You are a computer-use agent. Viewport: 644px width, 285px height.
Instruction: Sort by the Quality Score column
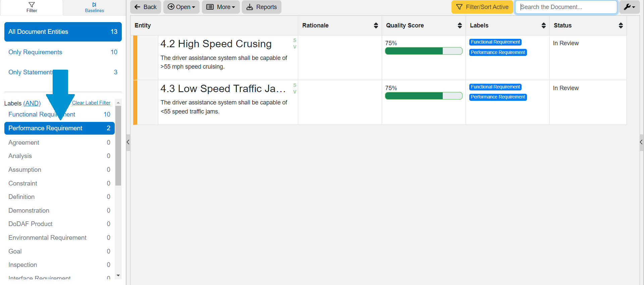click(460, 25)
